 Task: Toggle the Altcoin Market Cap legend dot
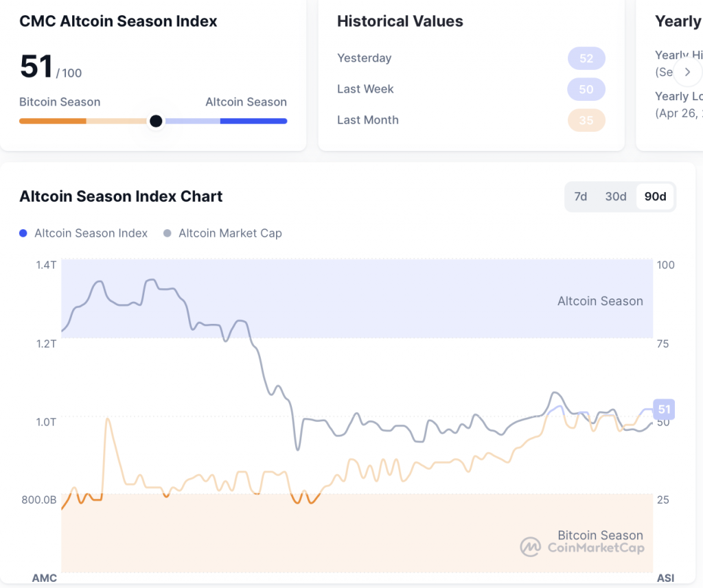168,233
